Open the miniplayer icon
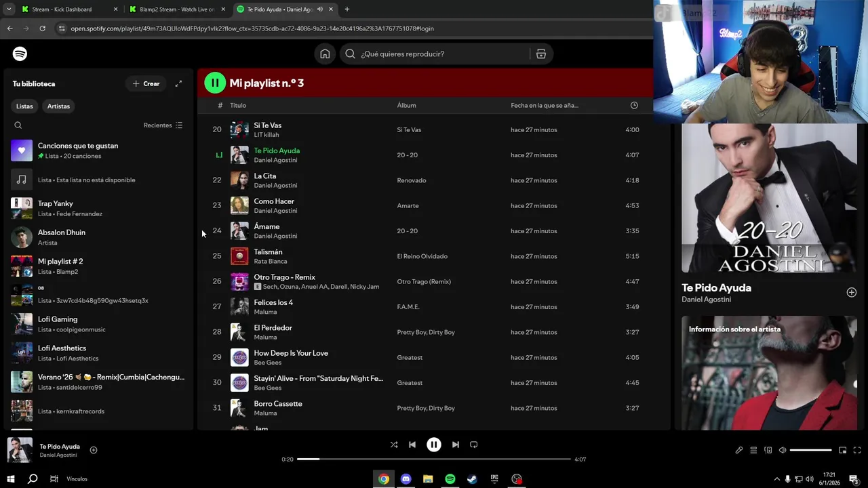This screenshot has height=488, width=868. 843,450
